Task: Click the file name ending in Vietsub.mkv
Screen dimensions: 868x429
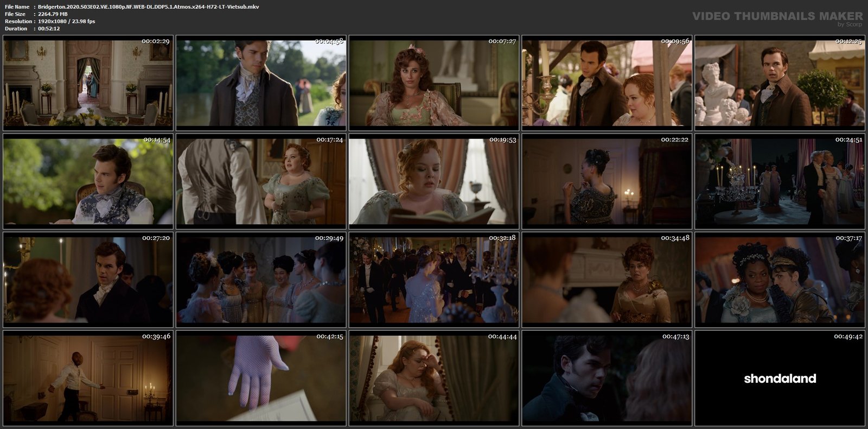Action: [x=149, y=7]
